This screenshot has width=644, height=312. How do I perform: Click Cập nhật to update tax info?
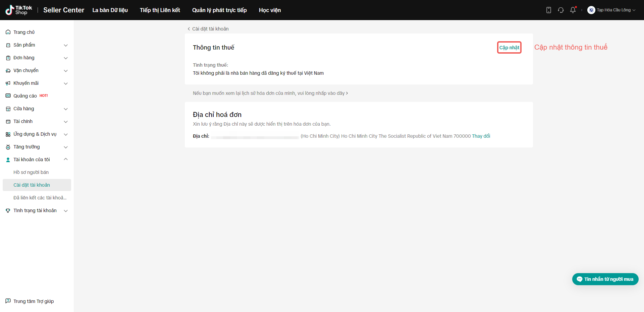[x=509, y=48]
